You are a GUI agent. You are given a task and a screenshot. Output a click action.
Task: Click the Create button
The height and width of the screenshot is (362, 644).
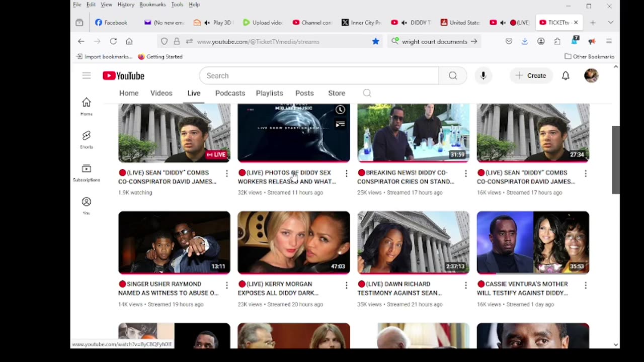coord(531,75)
